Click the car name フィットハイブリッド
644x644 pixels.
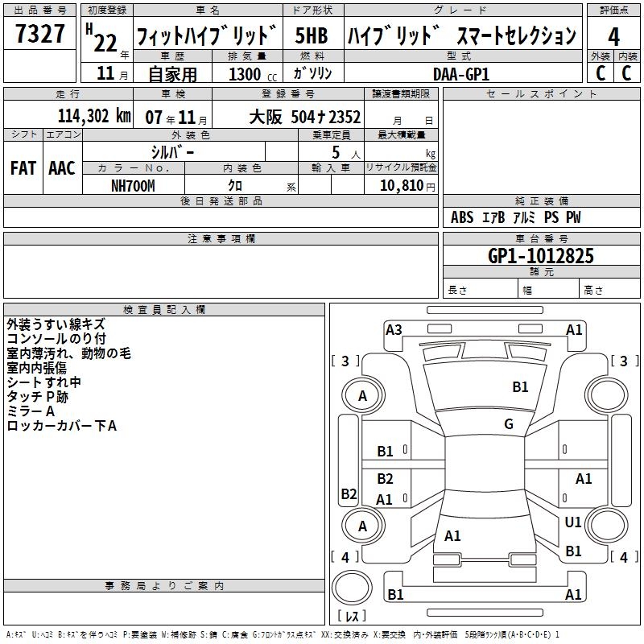pos(207,35)
